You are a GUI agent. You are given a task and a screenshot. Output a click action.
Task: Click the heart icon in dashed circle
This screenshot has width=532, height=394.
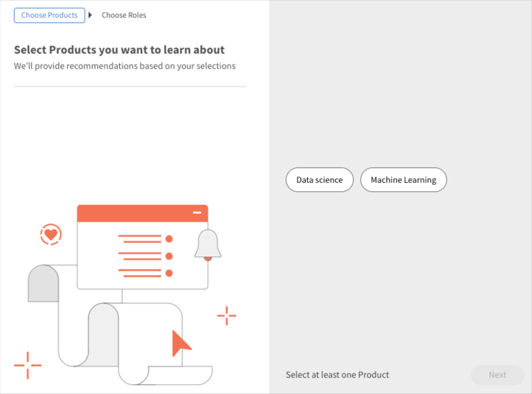pos(51,235)
